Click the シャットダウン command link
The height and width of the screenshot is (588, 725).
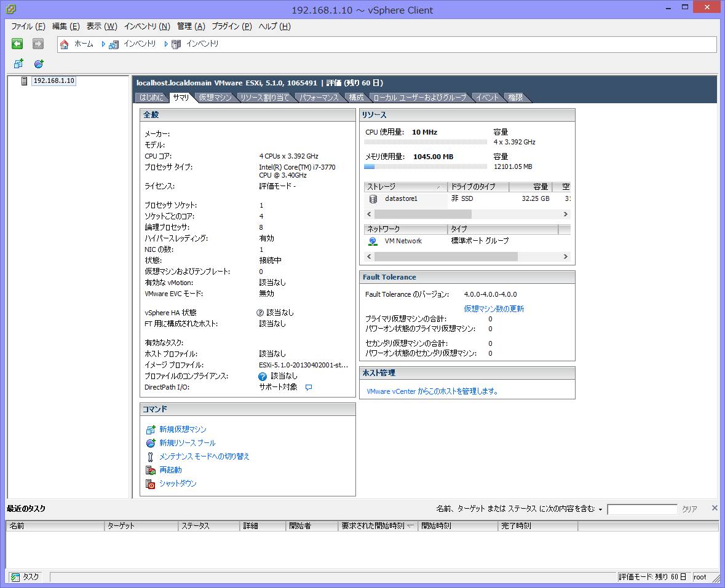coord(178,484)
